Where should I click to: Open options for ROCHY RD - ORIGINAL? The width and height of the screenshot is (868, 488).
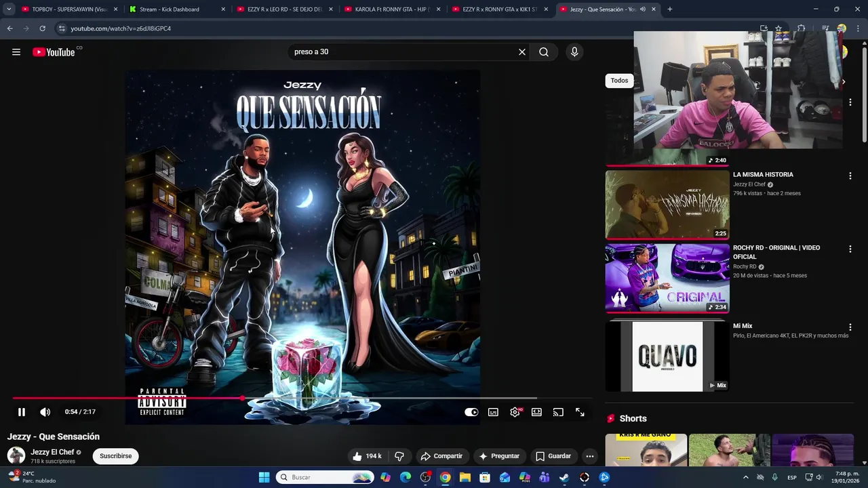coord(850,249)
